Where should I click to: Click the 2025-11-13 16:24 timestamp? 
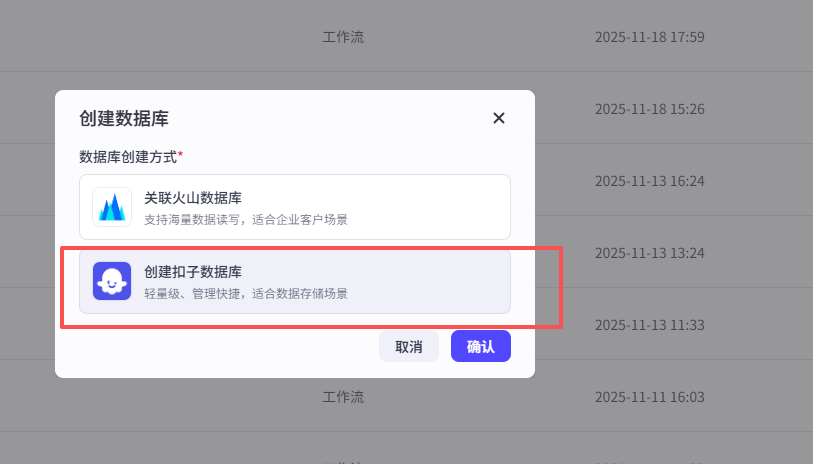[x=650, y=181]
